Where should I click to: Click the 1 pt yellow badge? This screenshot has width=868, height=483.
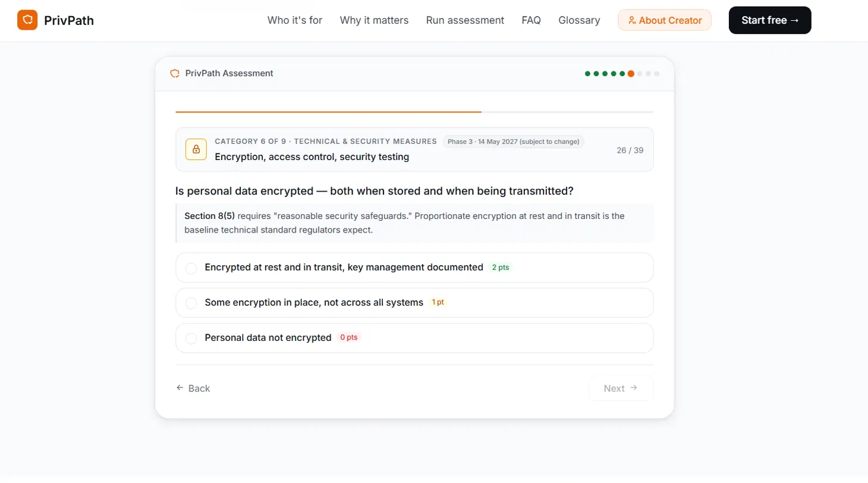pyautogui.click(x=438, y=302)
